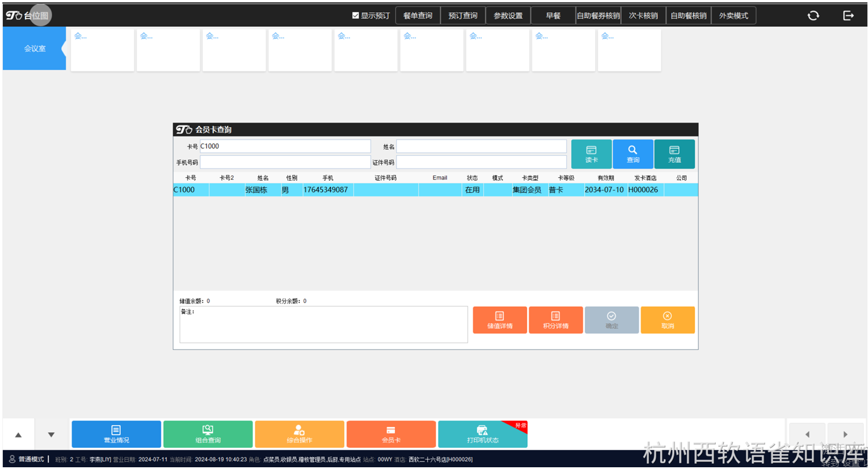This screenshot has height=469, width=868.
Task: Open 营业情况 business status panel
Action: (116, 434)
